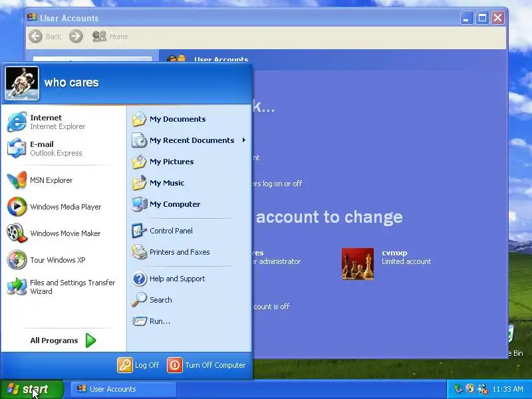Expand All Programs green arrow
This screenshot has height=399, width=532.
point(90,340)
